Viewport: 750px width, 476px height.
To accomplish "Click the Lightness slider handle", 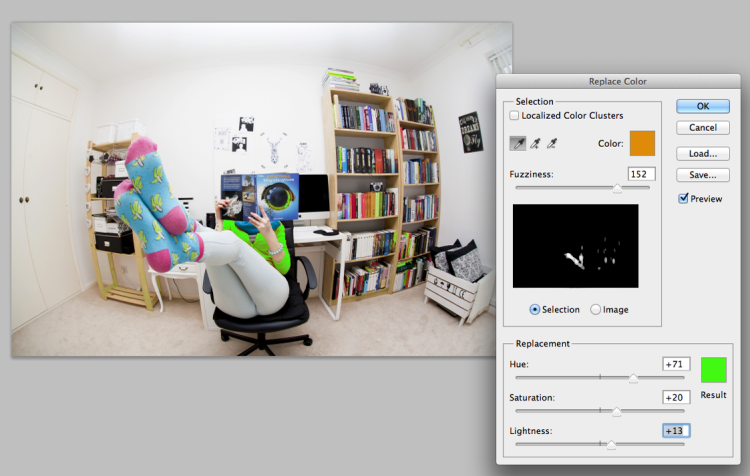I will (x=611, y=445).
